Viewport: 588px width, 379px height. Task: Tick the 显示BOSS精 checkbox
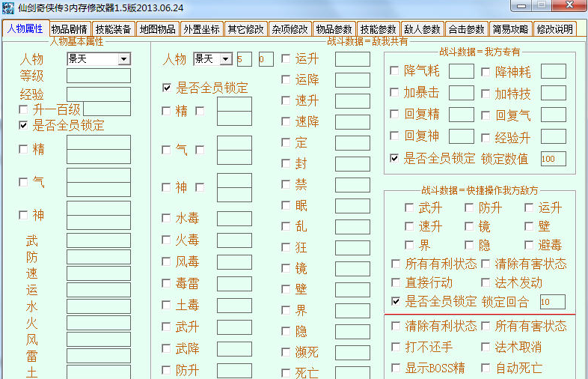(396, 367)
